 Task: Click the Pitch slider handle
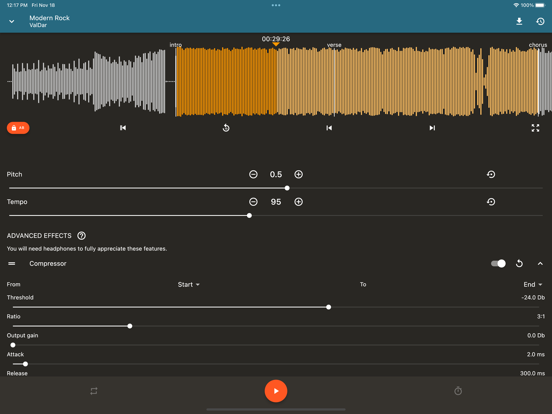coord(287,188)
